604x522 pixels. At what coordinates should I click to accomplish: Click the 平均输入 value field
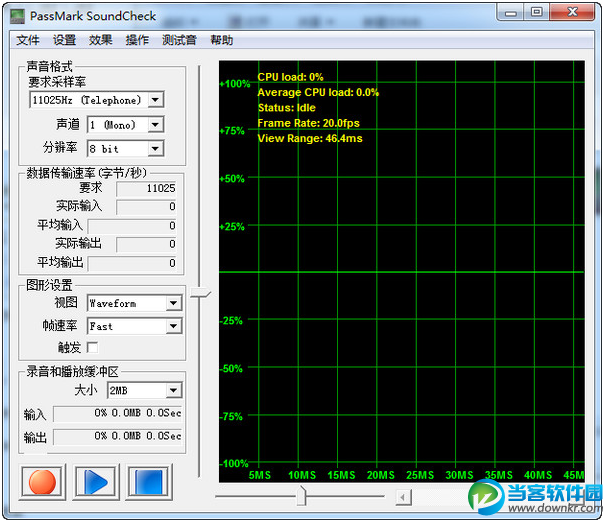coord(132,226)
